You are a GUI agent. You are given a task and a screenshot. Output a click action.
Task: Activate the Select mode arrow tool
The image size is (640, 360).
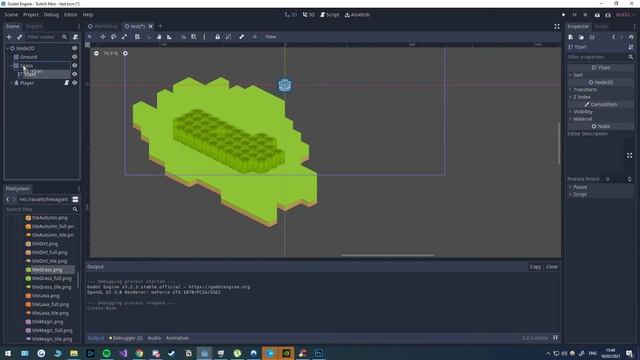[90, 37]
